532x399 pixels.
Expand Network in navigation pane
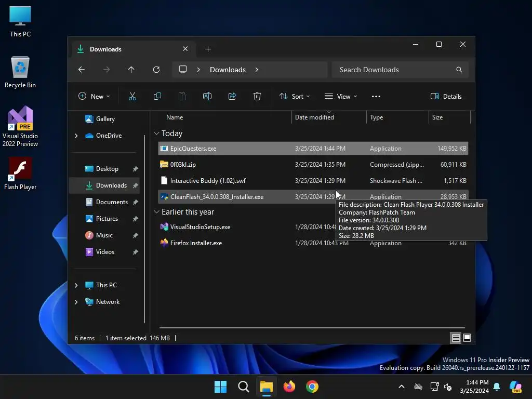(76, 302)
